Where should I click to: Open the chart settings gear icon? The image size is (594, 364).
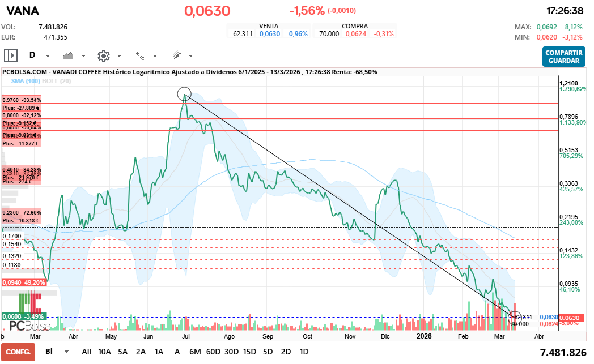(104, 55)
